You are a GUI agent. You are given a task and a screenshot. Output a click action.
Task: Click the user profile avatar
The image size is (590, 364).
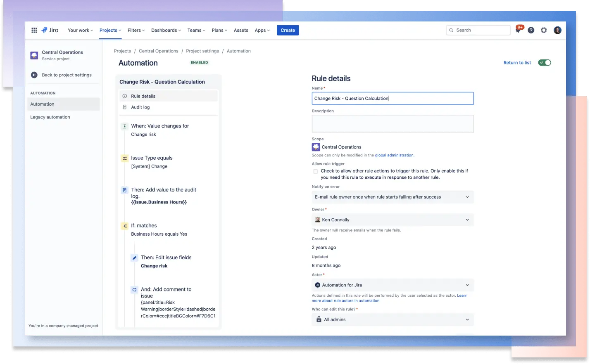[x=557, y=30]
